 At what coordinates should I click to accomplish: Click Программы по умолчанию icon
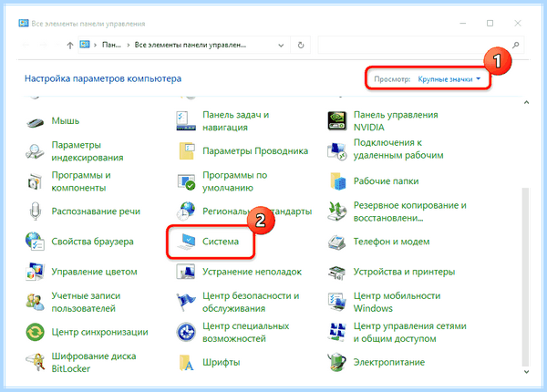point(186,181)
